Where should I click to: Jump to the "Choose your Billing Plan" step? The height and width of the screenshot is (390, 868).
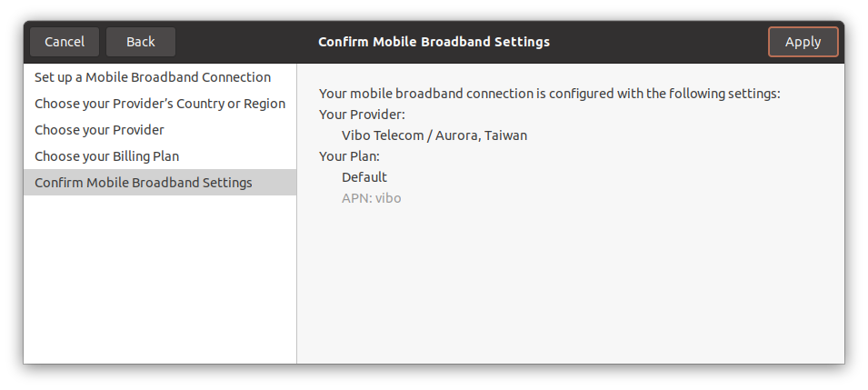pyautogui.click(x=106, y=156)
